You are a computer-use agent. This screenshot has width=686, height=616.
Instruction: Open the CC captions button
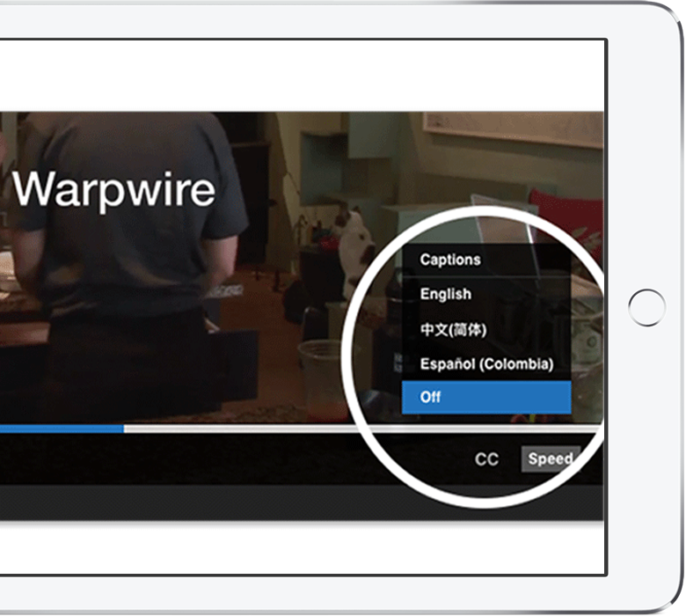486,459
